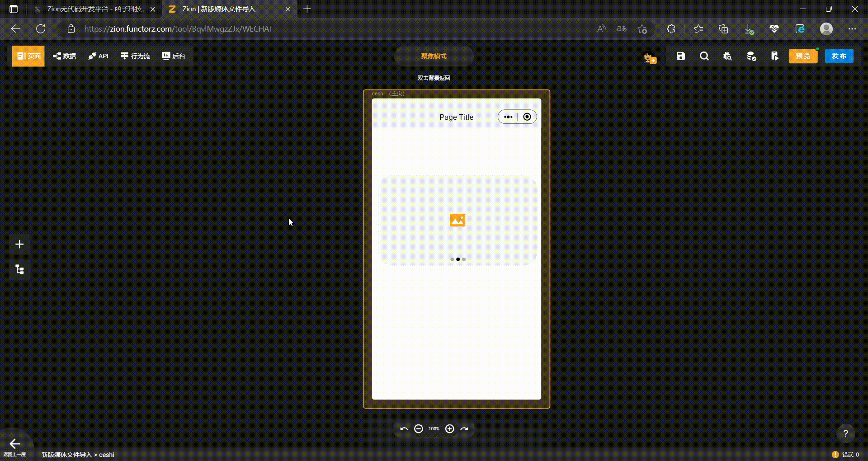Image resolution: width=868 pixels, height=461 pixels.
Task: Click the 聚焦模式 button
Action: tap(434, 56)
